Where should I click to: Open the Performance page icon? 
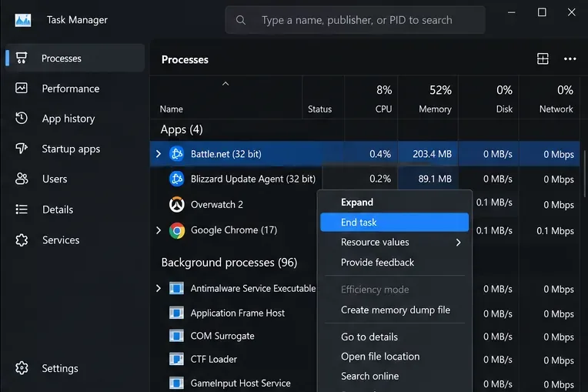click(x=22, y=88)
